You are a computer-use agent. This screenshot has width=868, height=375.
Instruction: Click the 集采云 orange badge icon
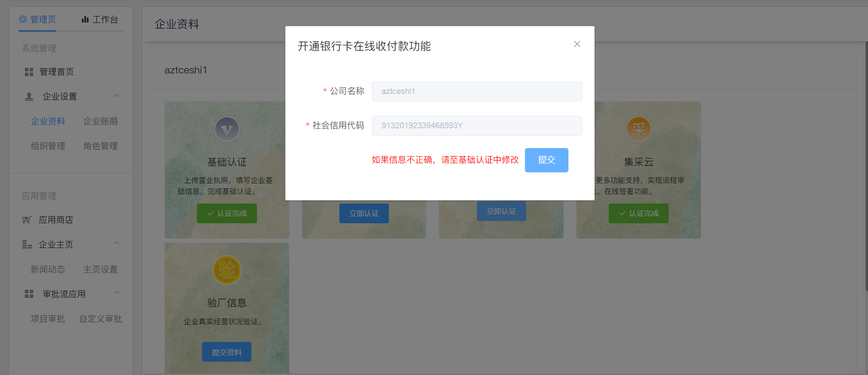click(638, 130)
